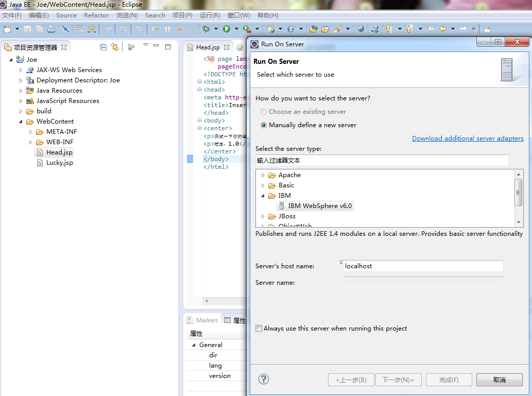Open the Refactor menu

coord(96,15)
